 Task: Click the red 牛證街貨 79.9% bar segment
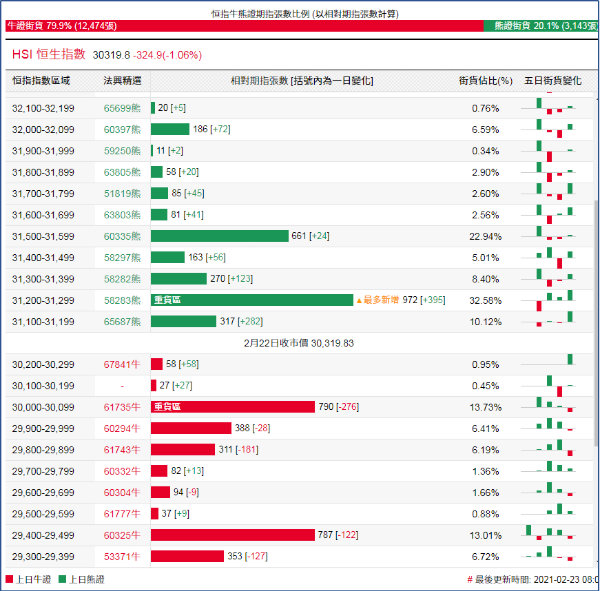click(245, 26)
